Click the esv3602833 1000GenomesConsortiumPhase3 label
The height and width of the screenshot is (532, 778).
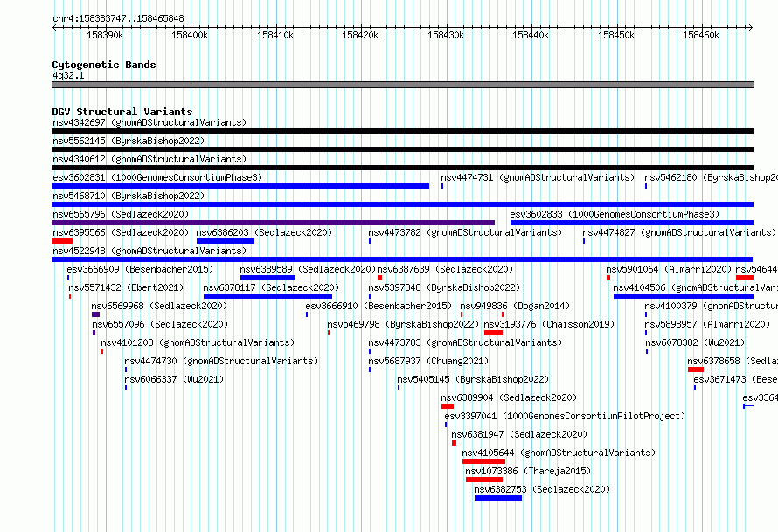tap(615, 214)
